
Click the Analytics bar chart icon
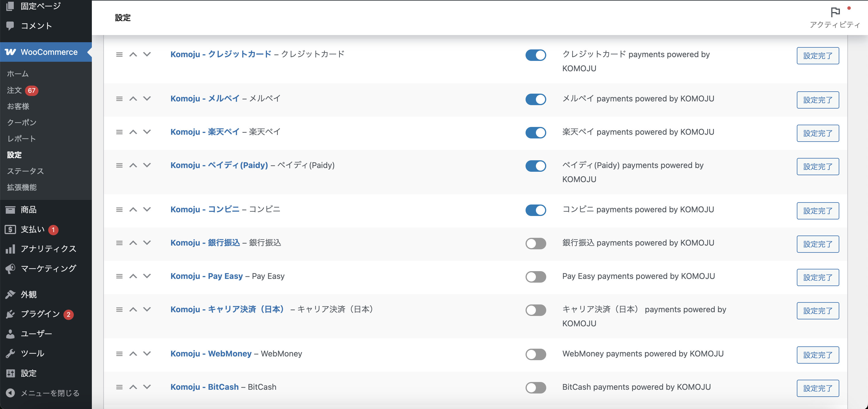click(10, 249)
